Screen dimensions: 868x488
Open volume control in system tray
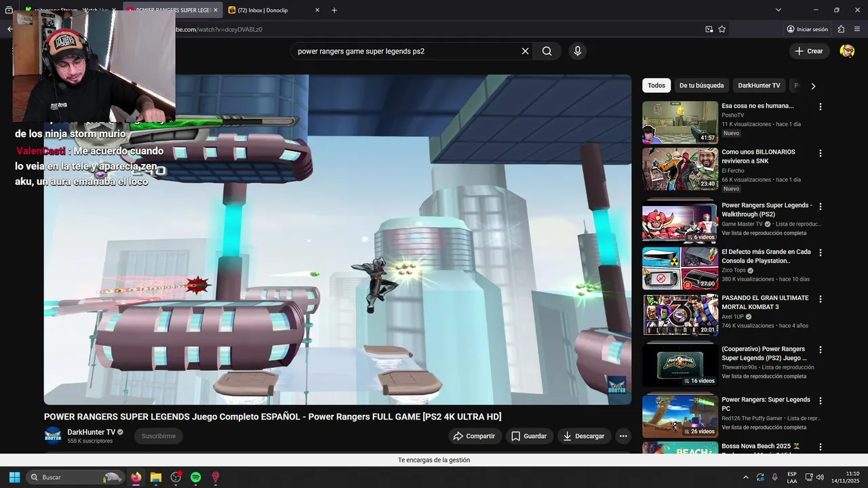tap(820, 477)
